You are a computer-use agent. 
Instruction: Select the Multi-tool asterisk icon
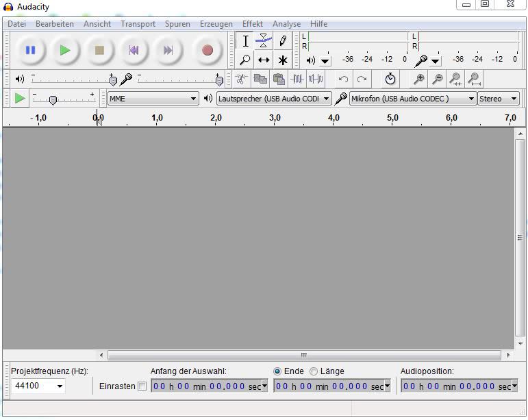pos(282,60)
